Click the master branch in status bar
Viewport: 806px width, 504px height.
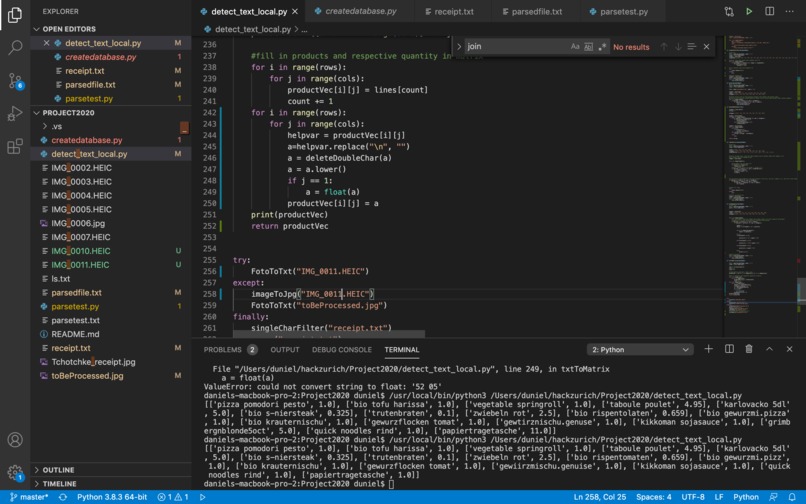point(29,497)
